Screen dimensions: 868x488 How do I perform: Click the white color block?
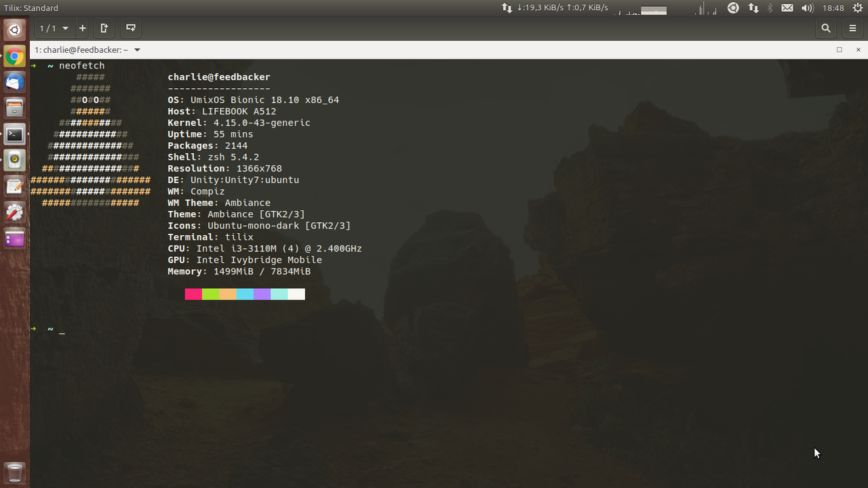pos(296,294)
